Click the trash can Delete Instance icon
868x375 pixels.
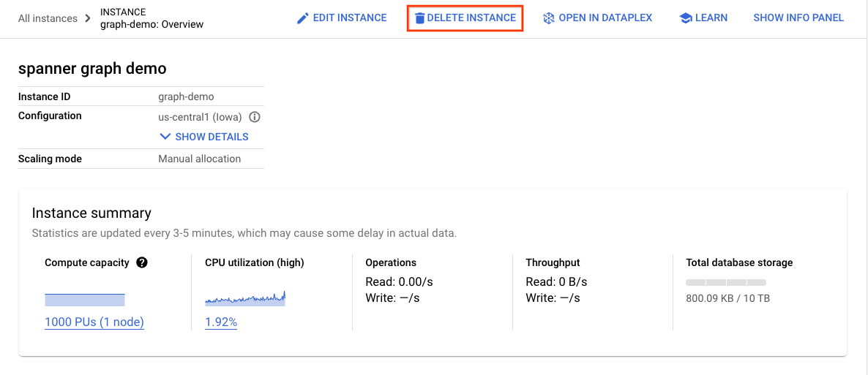click(419, 18)
